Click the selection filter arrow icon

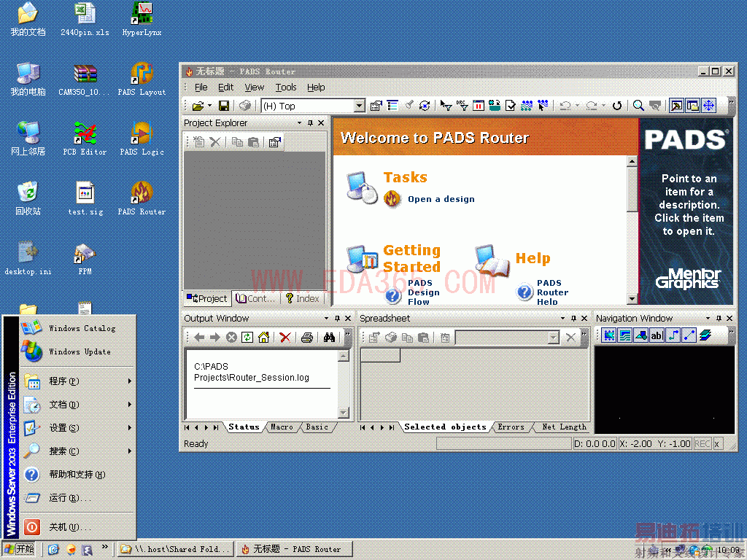[x=446, y=106]
